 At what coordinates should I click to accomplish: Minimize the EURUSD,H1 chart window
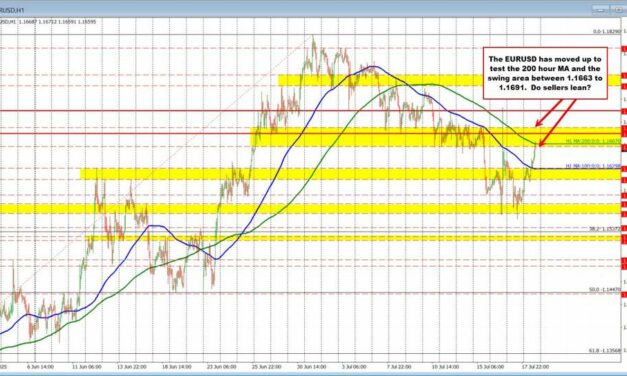600,10
